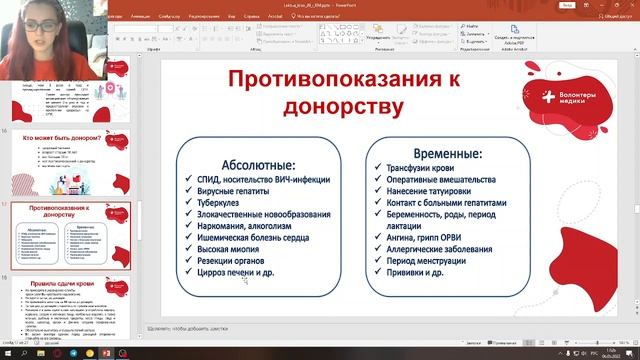This screenshot has height=360, width=640.
Task: Click the 'Абсолютные:' heading on the slide
Action: [258, 165]
